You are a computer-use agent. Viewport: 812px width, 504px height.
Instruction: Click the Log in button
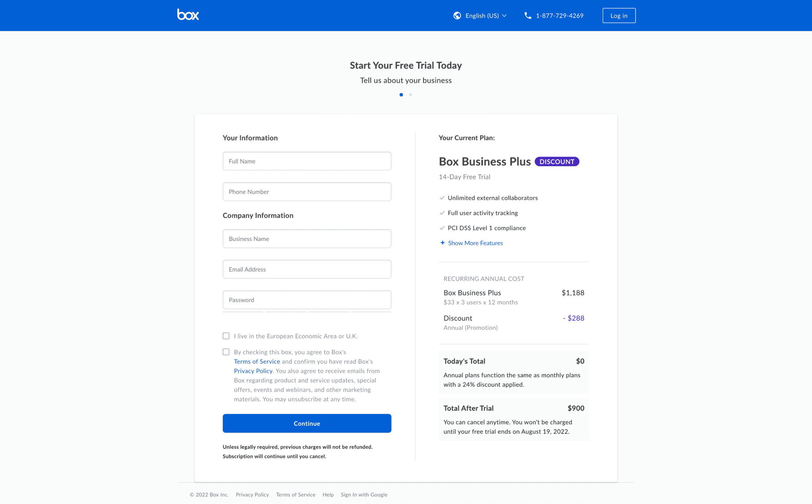[619, 16]
